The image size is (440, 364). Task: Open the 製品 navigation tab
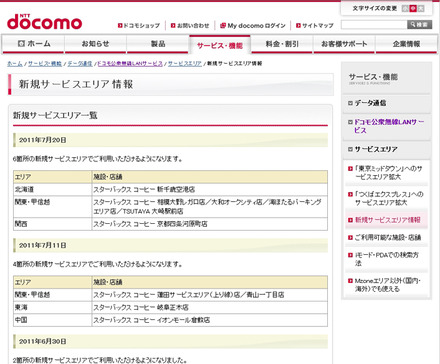[158, 44]
